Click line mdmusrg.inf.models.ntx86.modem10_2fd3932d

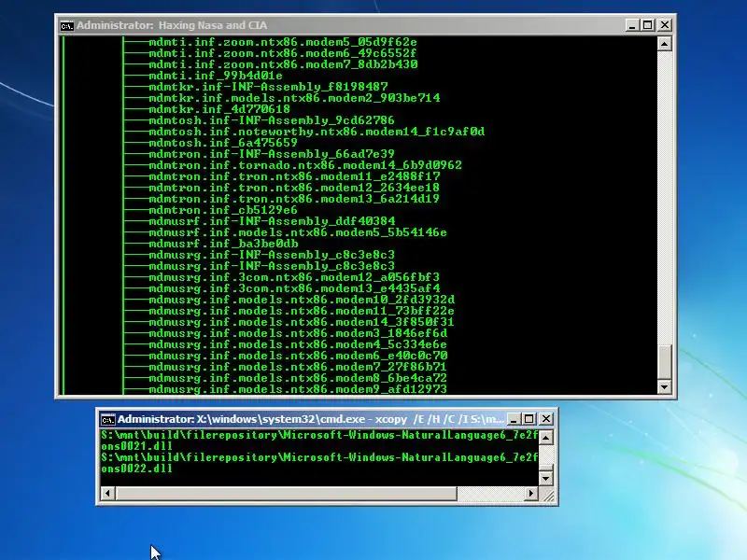(x=302, y=300)
